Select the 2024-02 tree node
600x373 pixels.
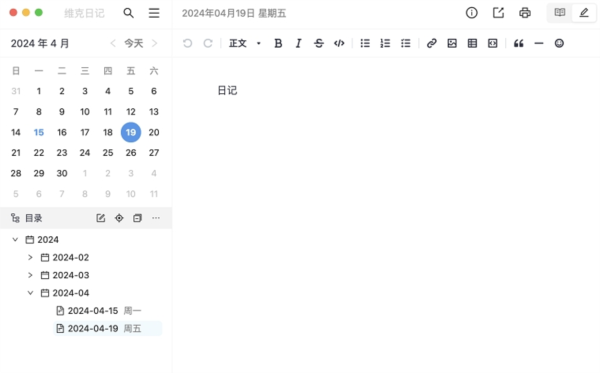click(x=65, y=257)
